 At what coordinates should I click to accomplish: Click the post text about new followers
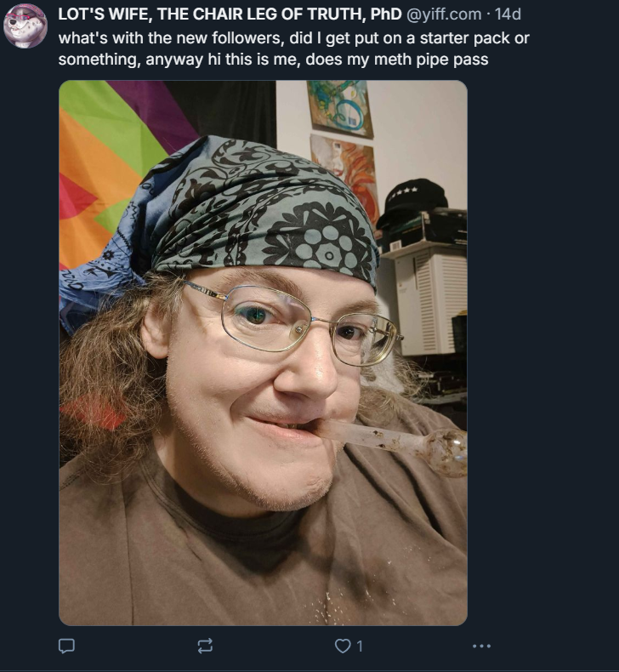coord(294,48)
